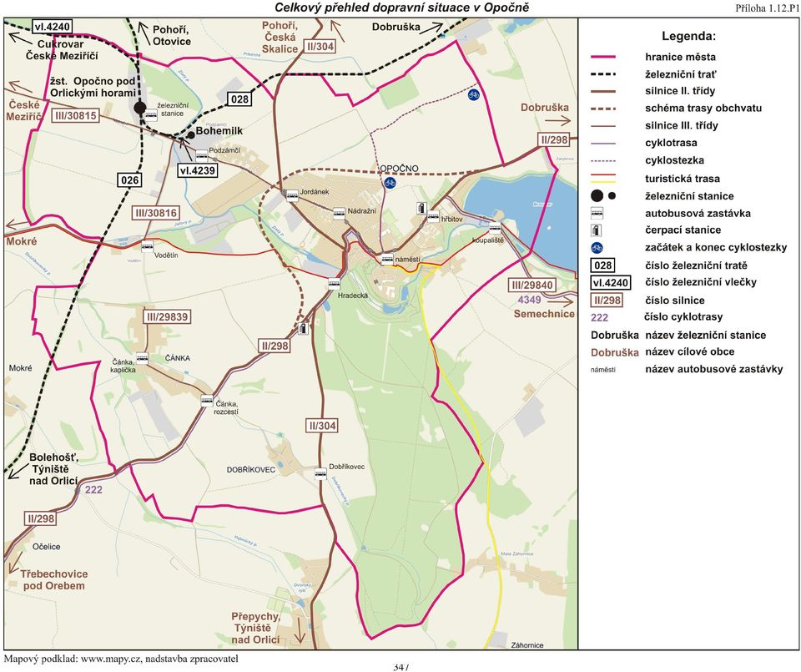Click the legend bicycle symbol
Viewport: 801px width, 672px height.
click(x=596, y=248)
